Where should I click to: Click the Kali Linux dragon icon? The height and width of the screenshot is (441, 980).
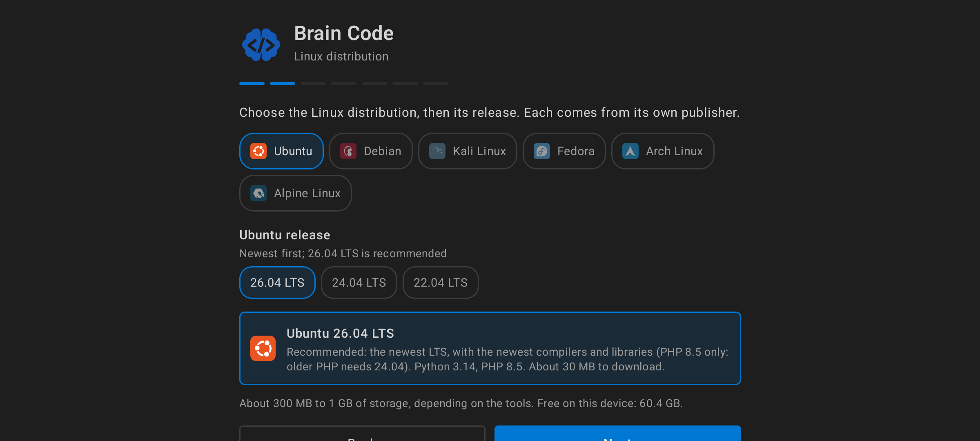tap(437, 151)
